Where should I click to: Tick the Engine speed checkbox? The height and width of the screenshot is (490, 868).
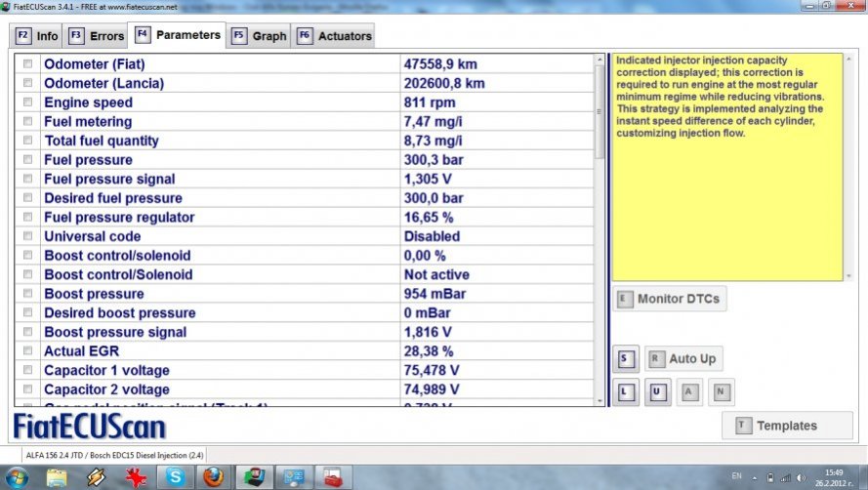27,102
